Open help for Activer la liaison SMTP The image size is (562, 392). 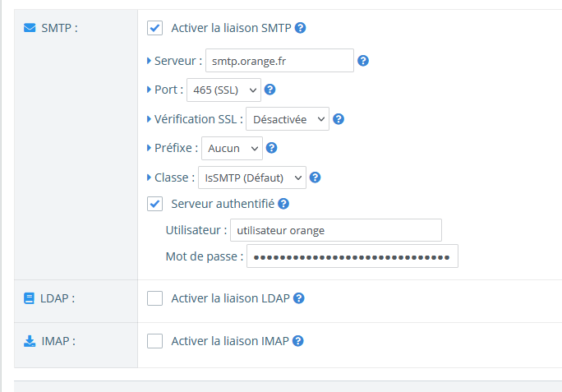pos(301,28)
